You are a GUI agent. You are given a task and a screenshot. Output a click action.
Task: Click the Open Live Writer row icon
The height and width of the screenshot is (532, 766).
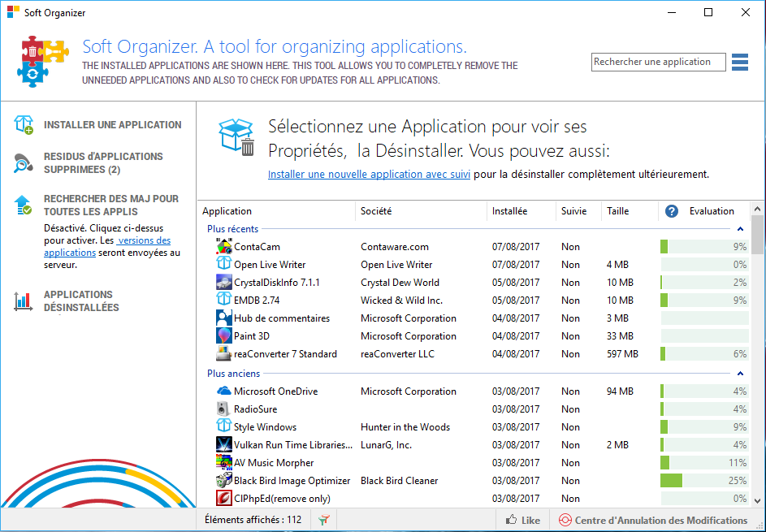point(223,264)
